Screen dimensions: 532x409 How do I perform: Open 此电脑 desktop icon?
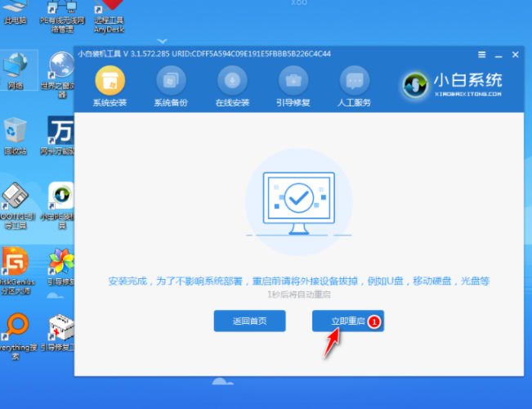click(16, 12)
